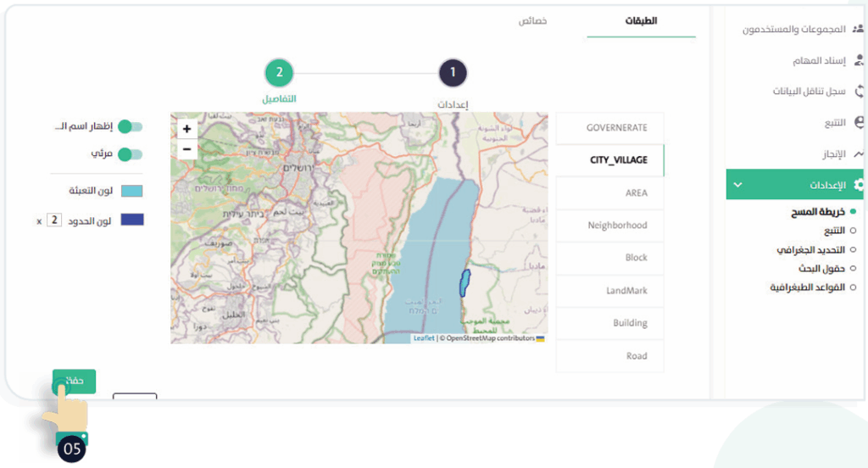The height and width of the screenshot is (468, 868).
Task: Click the green save (حفظ) button
Action: click(75, 382)
